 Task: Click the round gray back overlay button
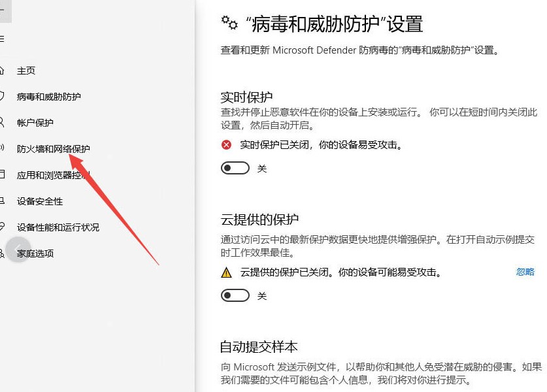(18, 250)
